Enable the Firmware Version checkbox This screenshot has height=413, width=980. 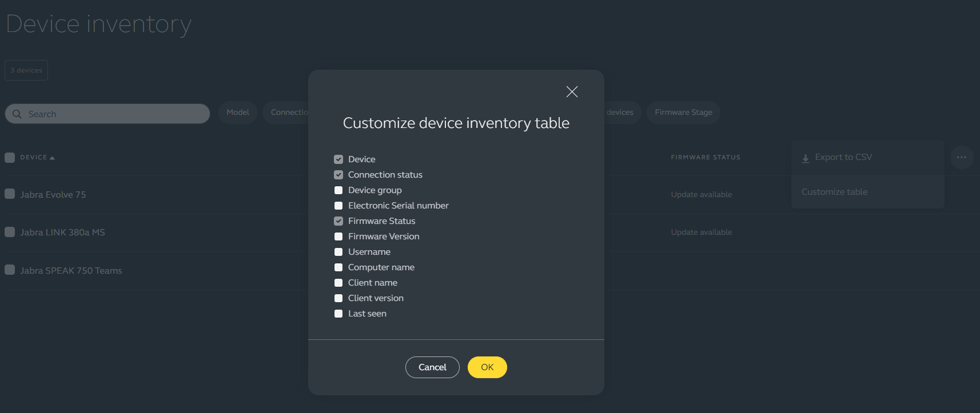[x=338, y=236]
